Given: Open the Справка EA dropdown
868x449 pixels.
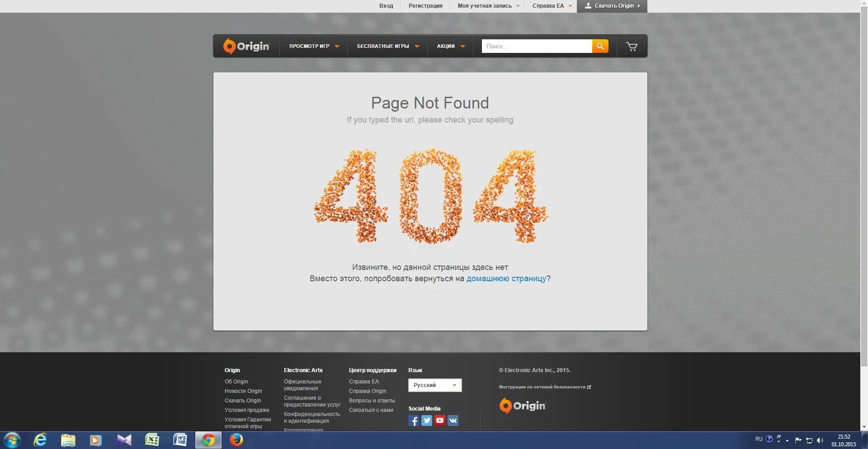Looking at the screenshot, I should [x=552, y=6].
